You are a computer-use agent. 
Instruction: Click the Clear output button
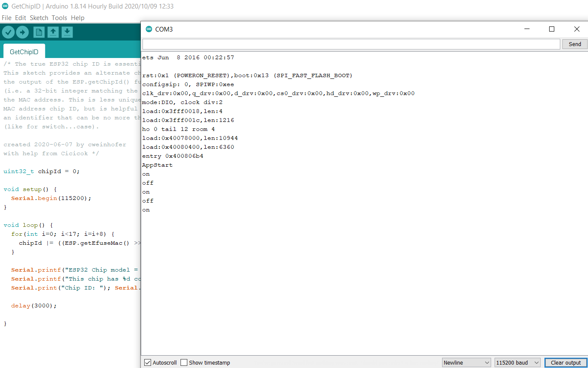[x=566, y=362]
